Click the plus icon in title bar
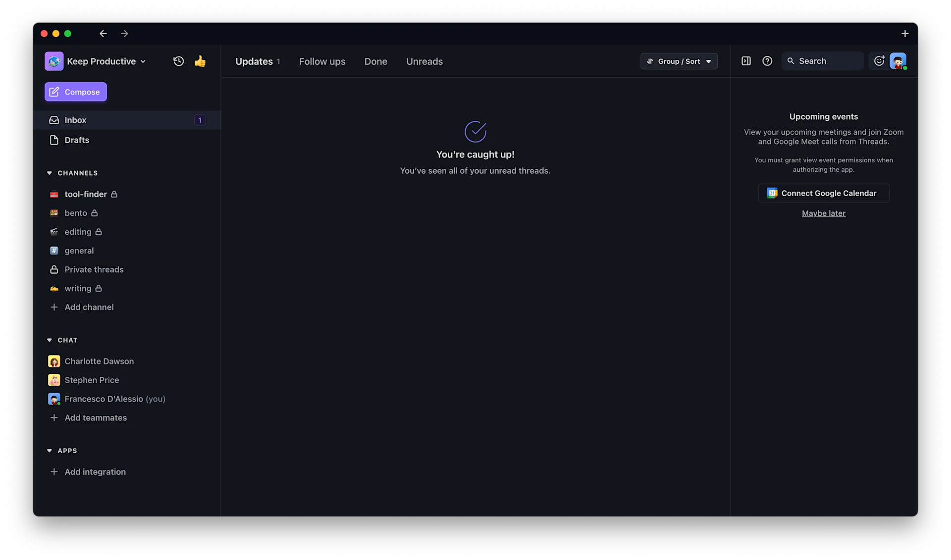The width and height of the screenshot is (951, 560). [905, 34]
